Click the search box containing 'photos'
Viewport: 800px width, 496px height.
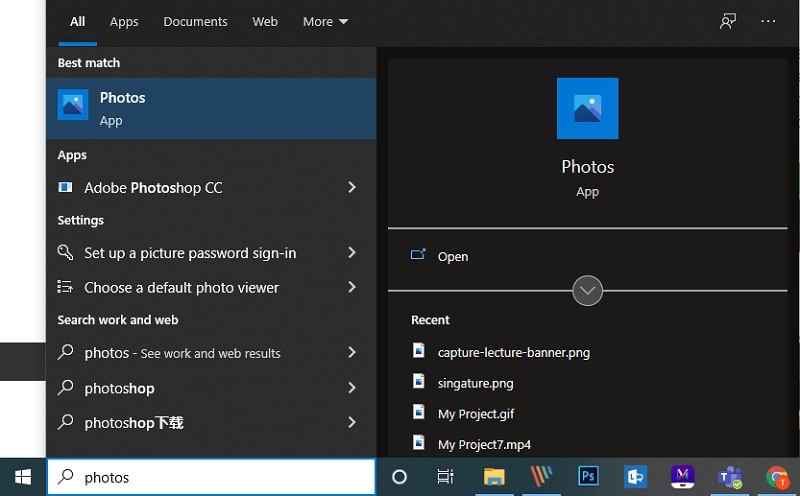pos(211,477)
